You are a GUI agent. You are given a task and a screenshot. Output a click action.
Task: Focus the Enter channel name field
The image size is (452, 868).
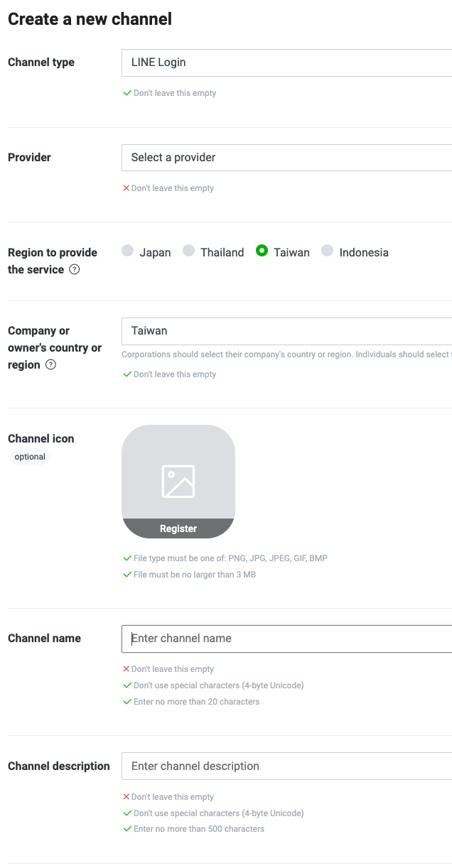286,639
